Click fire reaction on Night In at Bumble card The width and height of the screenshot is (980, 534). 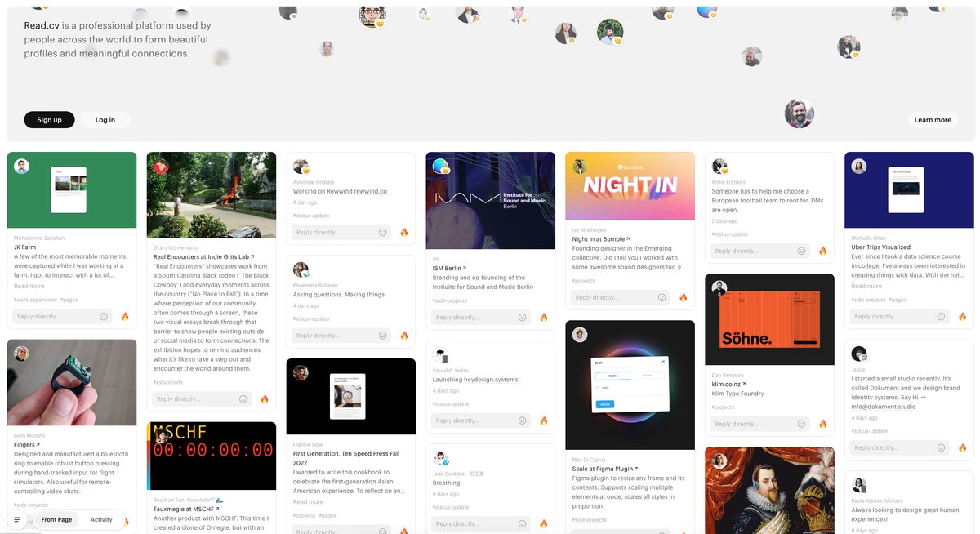[684, 297]
